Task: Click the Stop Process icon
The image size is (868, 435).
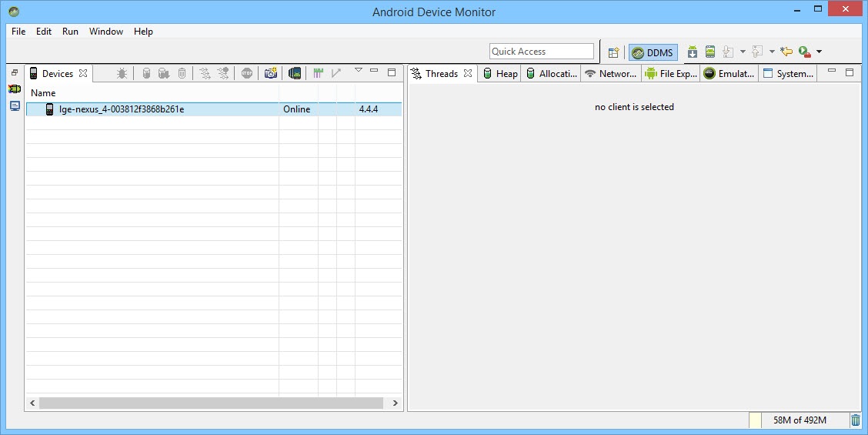Action: point(246,73)
